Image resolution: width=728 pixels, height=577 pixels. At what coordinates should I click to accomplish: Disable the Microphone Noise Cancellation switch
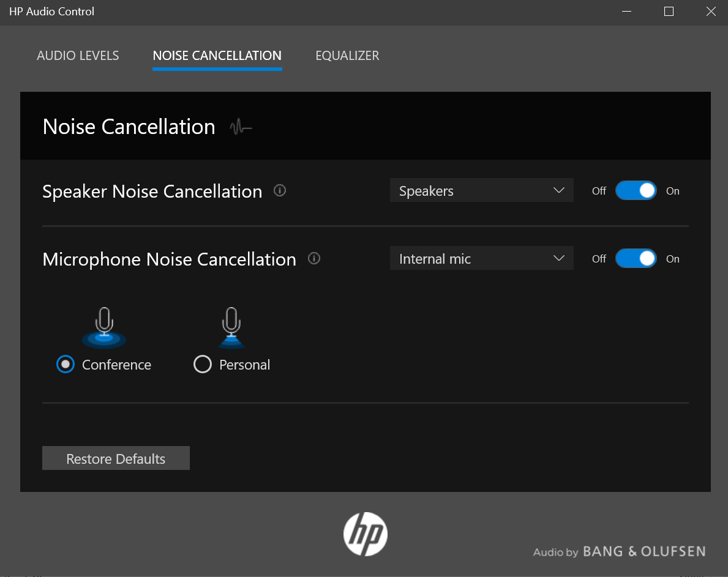tap(636, 259)
